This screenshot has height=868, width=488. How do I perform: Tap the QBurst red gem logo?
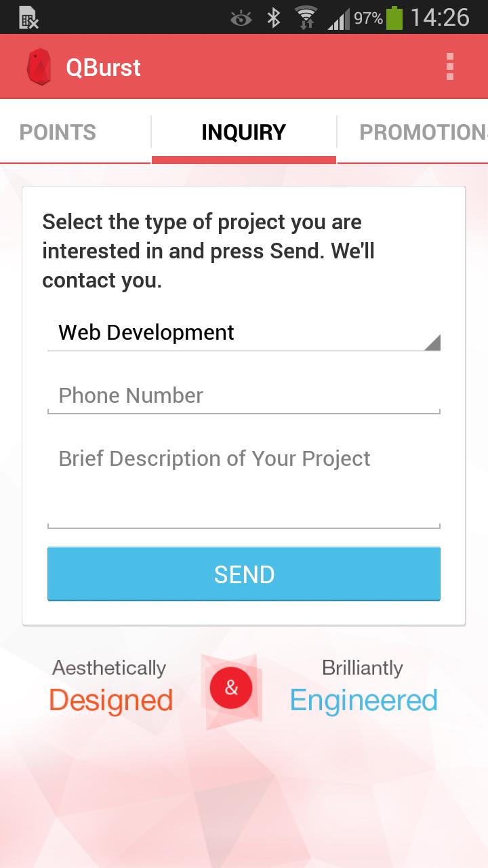click(39, 67)
